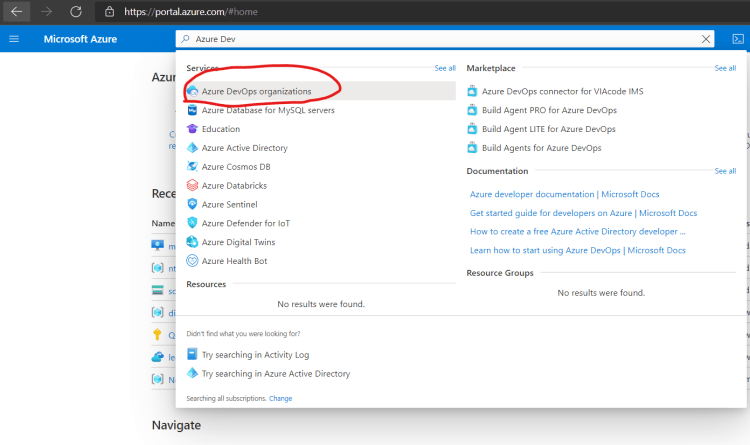The image size is (750, 445).
Task: Open Build Agent PRO for Azure DevOps
Action: tap(549, 110)
